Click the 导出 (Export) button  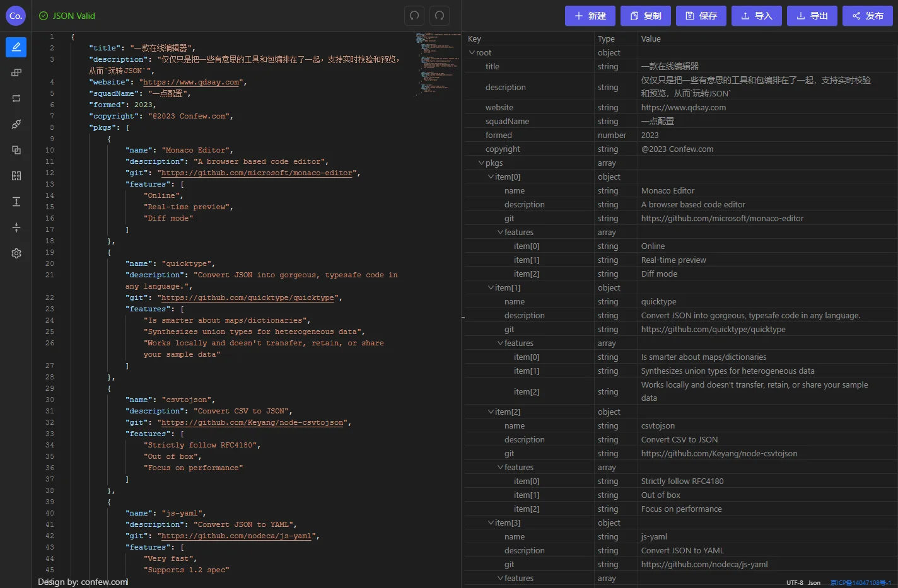[812, 16]
